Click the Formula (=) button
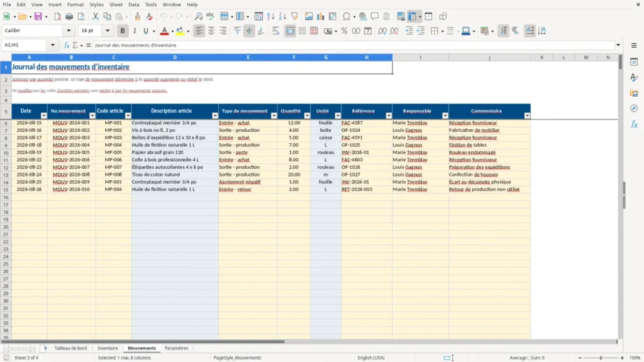Viewport: 644px width, 362px height. (88, 45)
